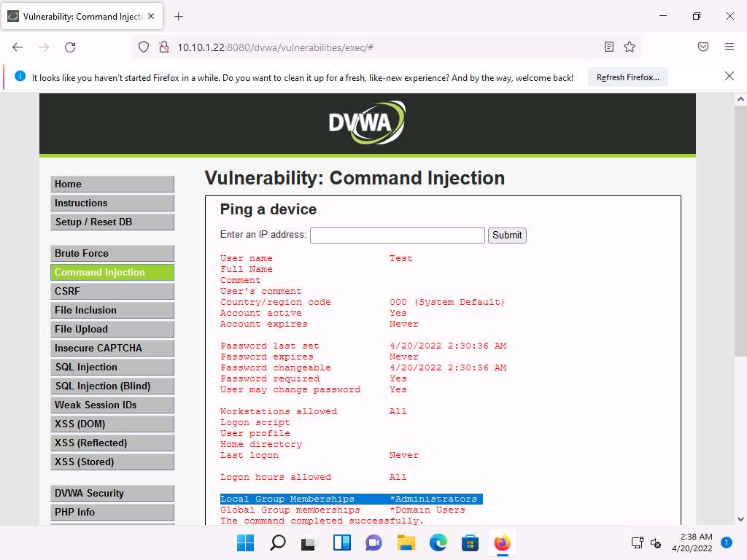747x560 pixels.
Task: Click the Firefox reload page icon
Action: (x=70, y=47)
